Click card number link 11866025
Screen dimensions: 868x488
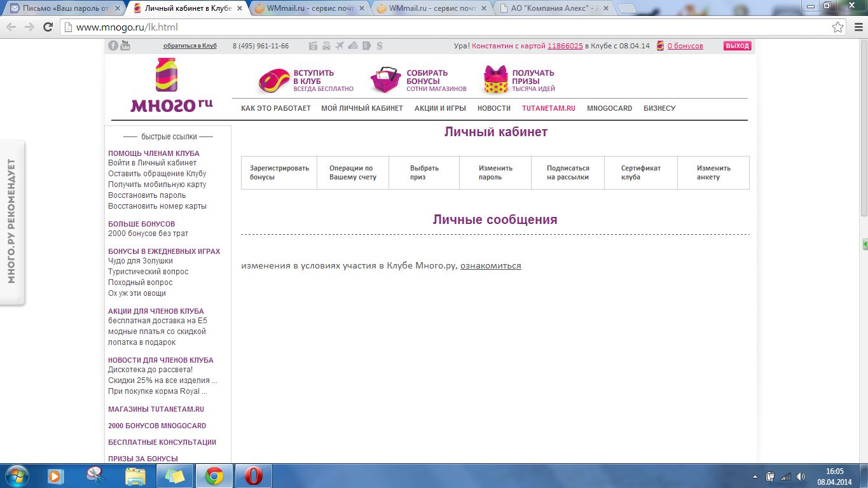click(x=565, y=46)
